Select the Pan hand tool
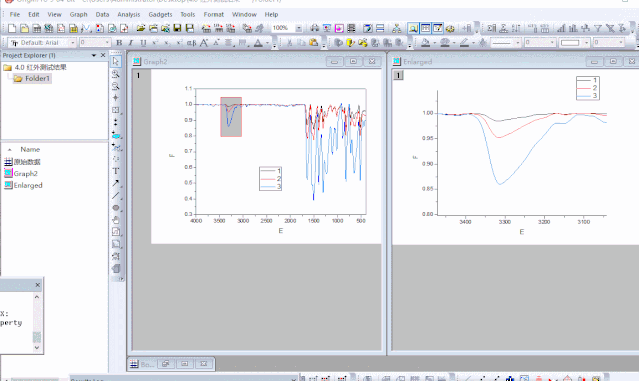The image size is (639, 381). point(116,220)
